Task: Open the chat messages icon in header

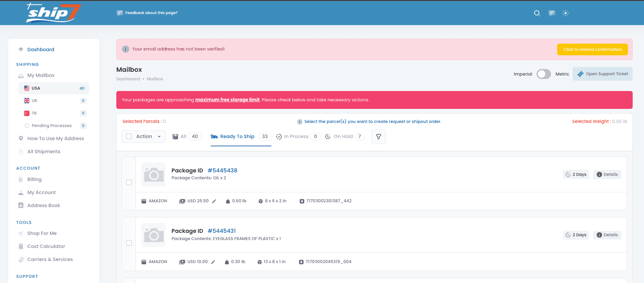Action: pyautogui.click(x=552, y=13)
